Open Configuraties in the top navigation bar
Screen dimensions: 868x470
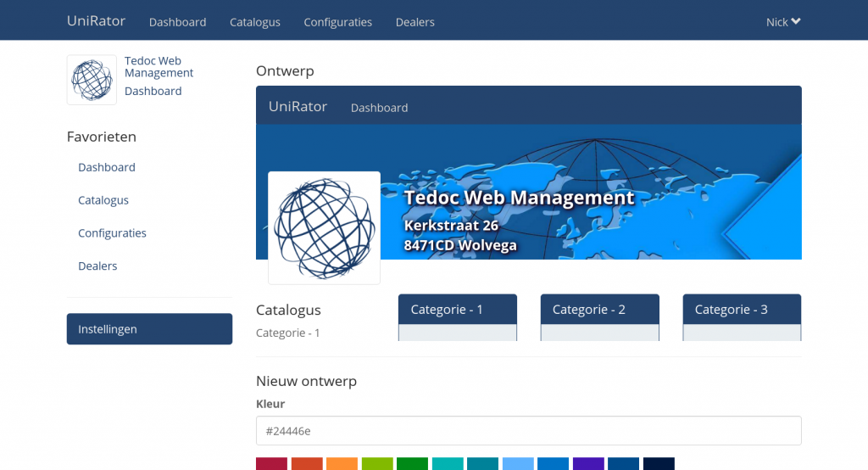tap(337, 22)
